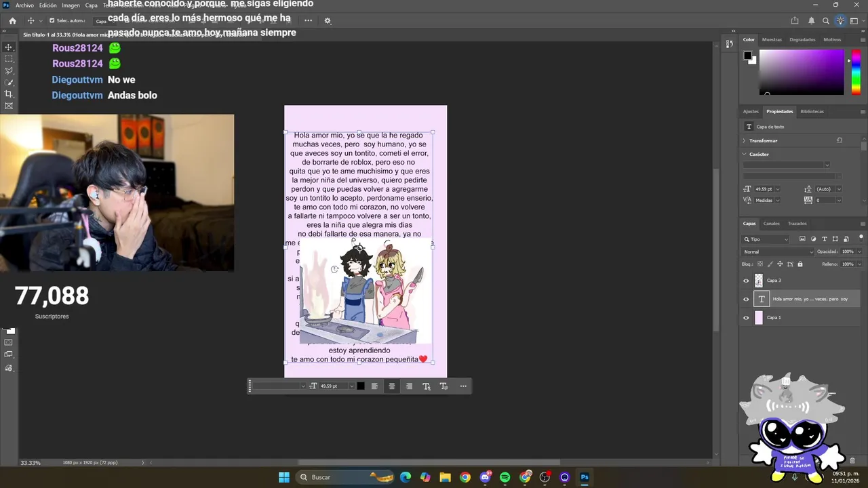Select the Frame tool
This screenshot has height=488, width=868.
[9, 106]
